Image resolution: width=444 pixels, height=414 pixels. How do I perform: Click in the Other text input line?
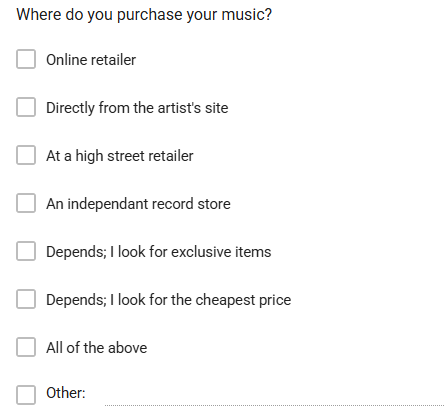(274, 397)
